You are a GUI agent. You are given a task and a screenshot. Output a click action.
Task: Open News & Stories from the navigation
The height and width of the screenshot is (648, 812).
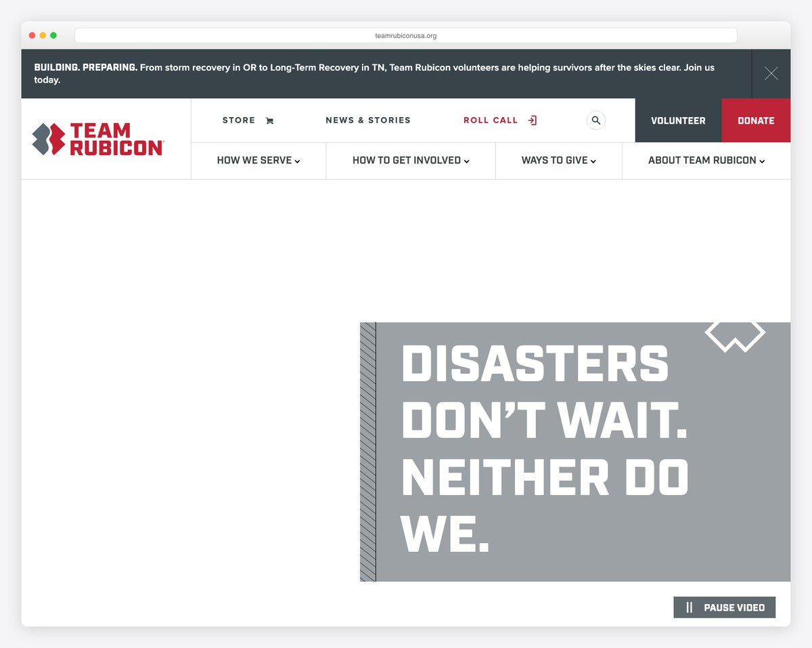click(x=368, y=120)
